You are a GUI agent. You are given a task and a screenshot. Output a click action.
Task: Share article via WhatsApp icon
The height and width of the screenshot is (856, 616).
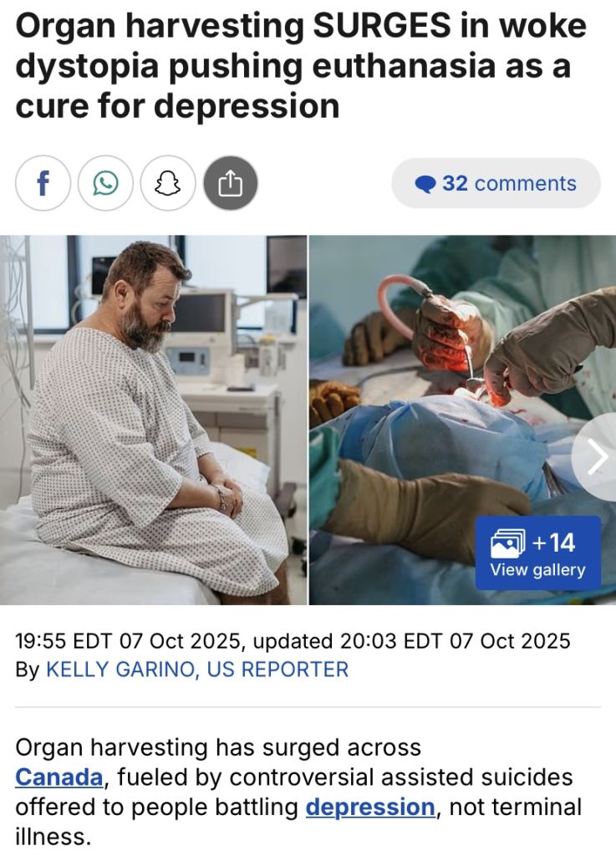105,183
